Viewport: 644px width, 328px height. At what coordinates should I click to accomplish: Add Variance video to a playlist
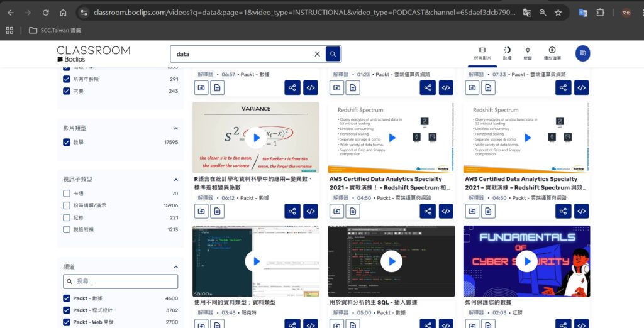pos(201,211)
